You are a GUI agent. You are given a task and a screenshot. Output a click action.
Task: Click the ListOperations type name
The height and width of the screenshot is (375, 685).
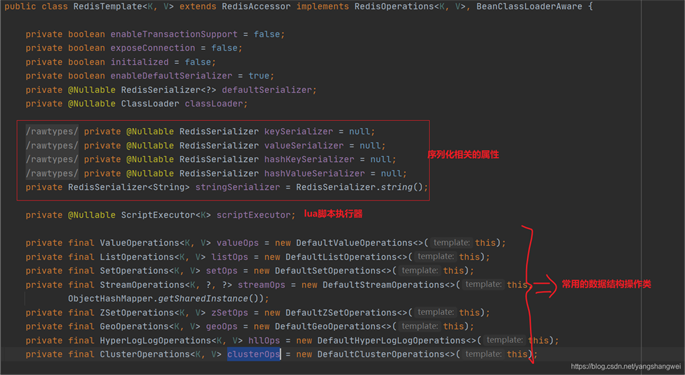(x=137, y=257)
